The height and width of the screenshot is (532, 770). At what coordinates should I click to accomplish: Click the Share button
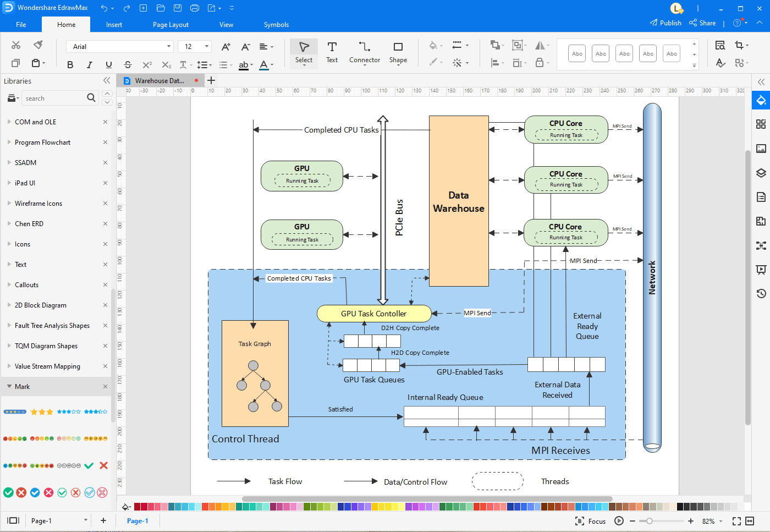pyautogui.click(x=702, y=23)
